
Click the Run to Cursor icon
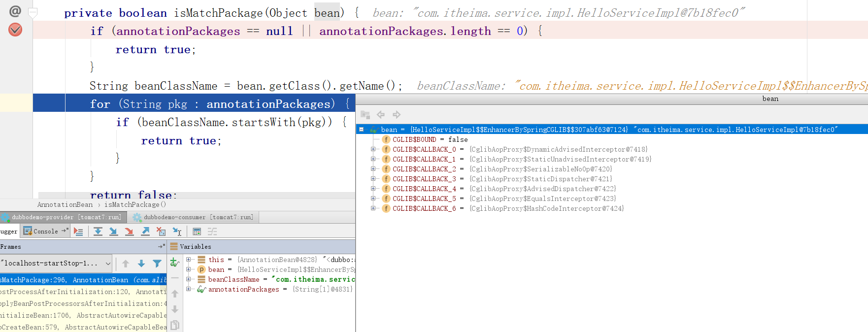pyautogui.click(x=177, y=232)
